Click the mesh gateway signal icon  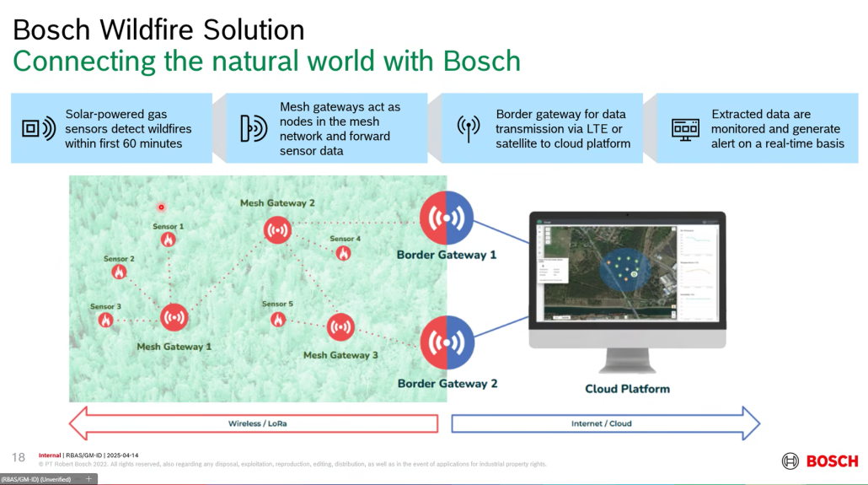pos(255,128)
